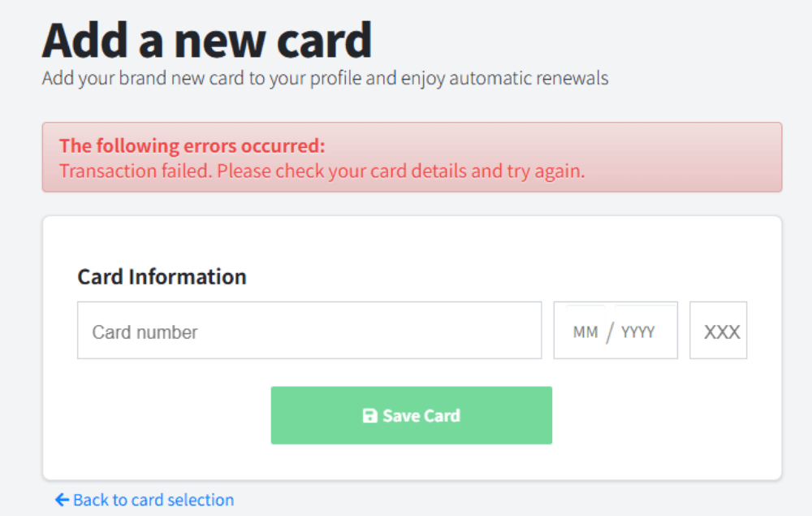
Task: Click the YYYY expiry year field
Action: point(638,332)
